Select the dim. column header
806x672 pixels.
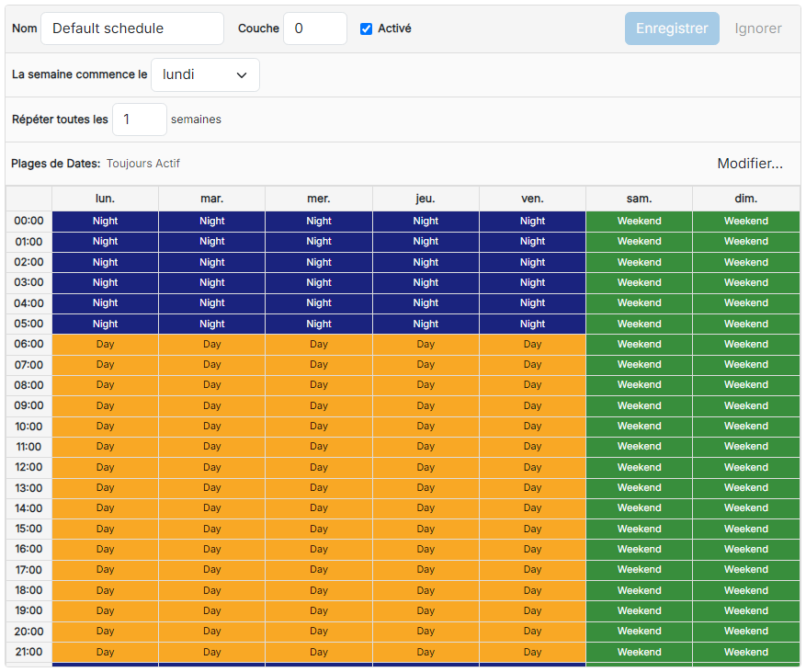point(746,199)
